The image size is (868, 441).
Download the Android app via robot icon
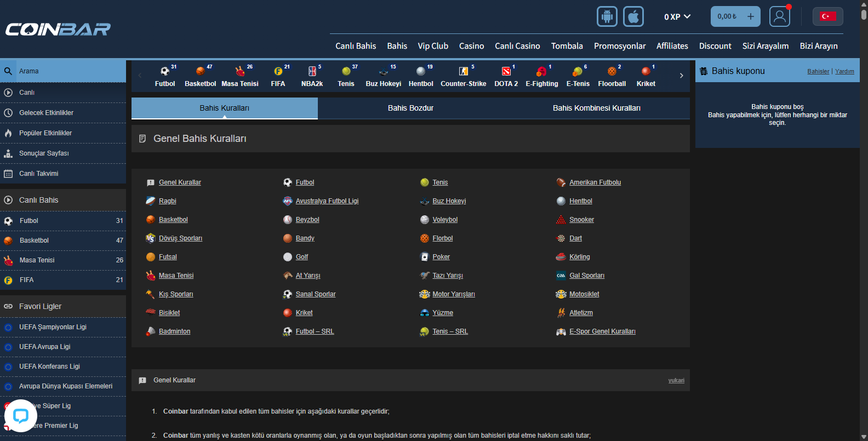pos(607,16)
